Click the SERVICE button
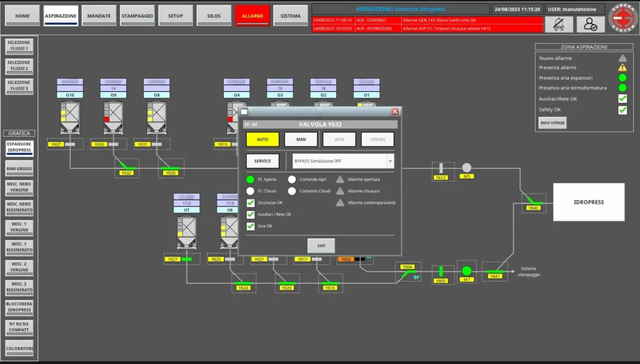640x364 pixels. click(x=262, y=161)
